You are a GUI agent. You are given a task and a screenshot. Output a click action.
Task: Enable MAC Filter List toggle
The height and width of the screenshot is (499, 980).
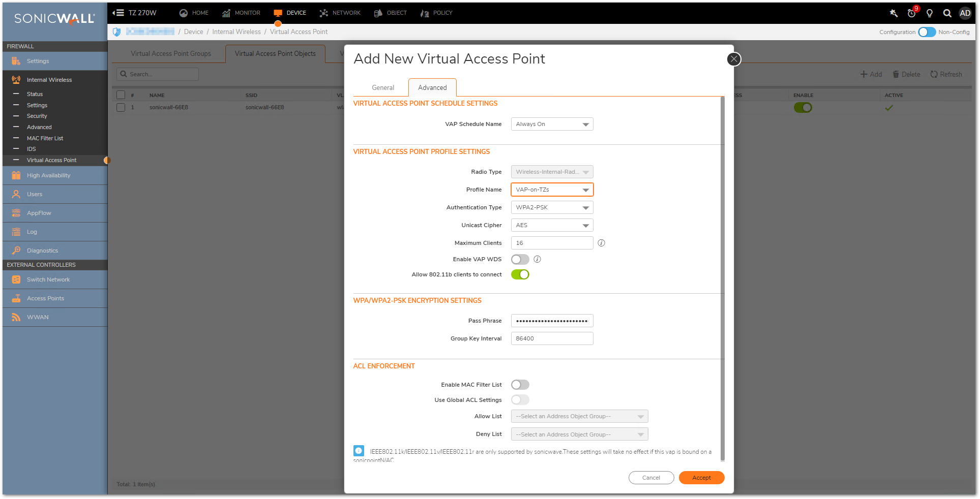point(520,385)
